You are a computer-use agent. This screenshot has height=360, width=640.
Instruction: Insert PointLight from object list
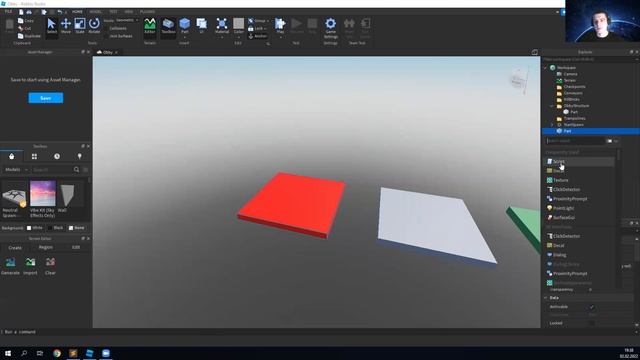click(x=580, y=208)
